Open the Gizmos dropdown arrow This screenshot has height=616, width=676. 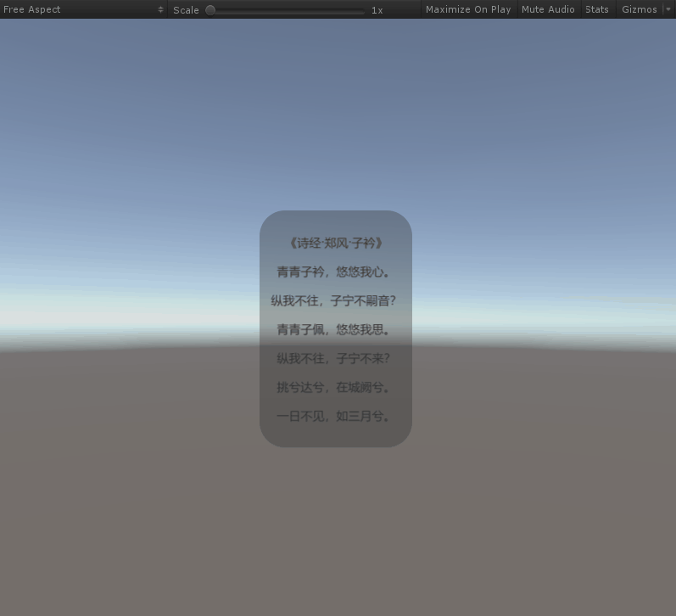668,9
